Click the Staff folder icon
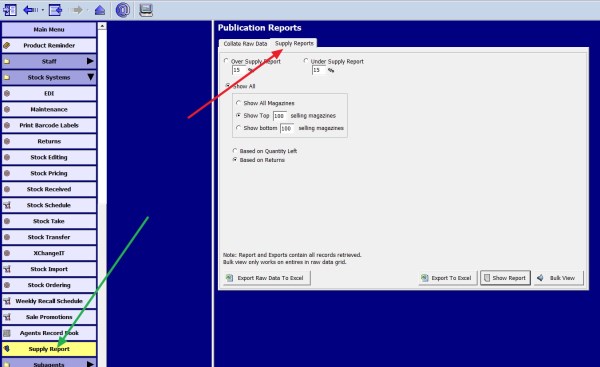The image size is (600, 367). pyautogui.click(x=7, y=61)
